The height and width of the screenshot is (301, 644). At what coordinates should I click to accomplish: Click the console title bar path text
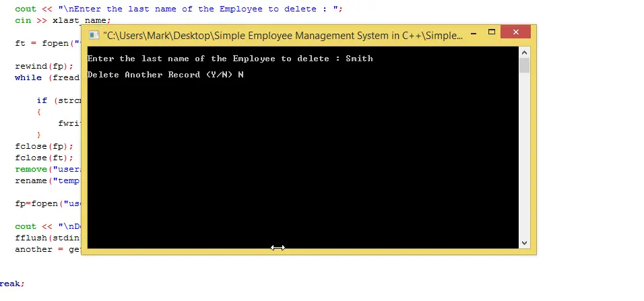[283, 35]
